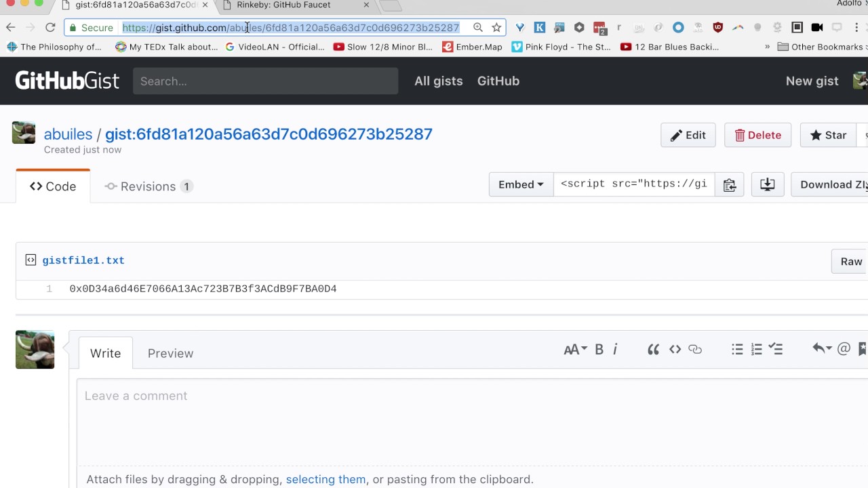Copy the embed script with clipboard icon
Viewport: 868px width, 488px height.
point(730,184)
